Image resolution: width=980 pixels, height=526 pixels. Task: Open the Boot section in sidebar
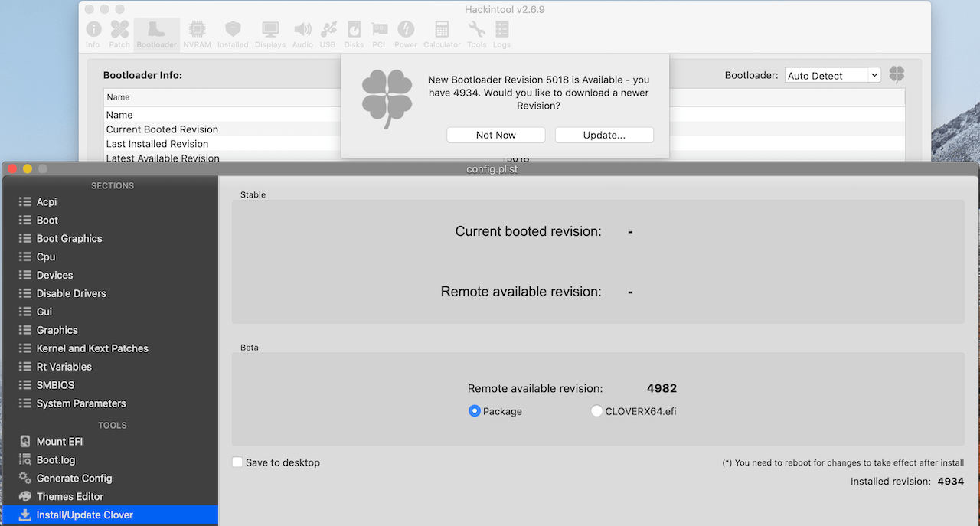110,221
